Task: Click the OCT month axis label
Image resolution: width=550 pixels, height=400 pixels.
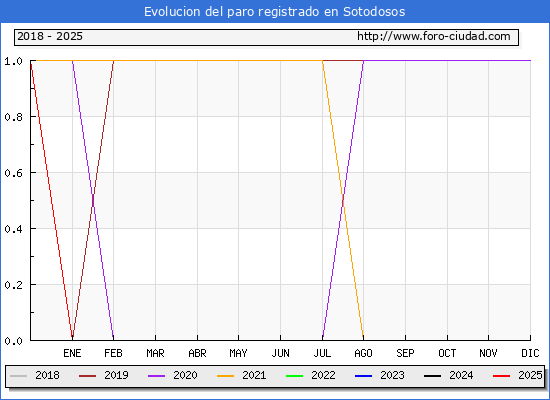Action: tap(447, 353)
